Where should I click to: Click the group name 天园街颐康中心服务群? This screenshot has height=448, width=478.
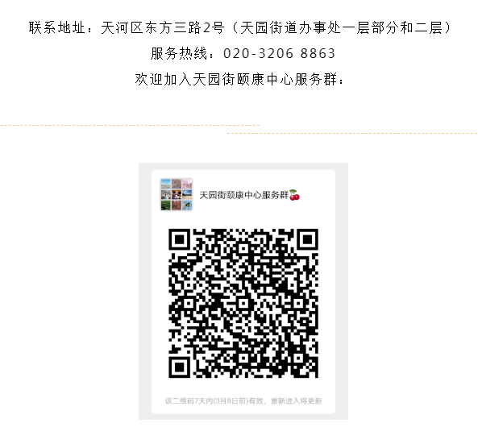pos(244,195)
